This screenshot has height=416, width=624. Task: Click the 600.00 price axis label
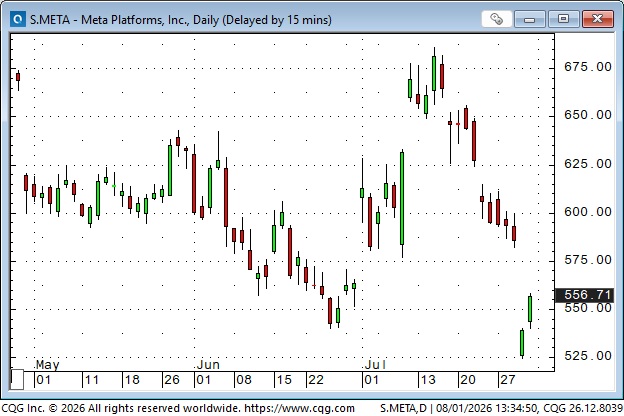click(588, 212)
